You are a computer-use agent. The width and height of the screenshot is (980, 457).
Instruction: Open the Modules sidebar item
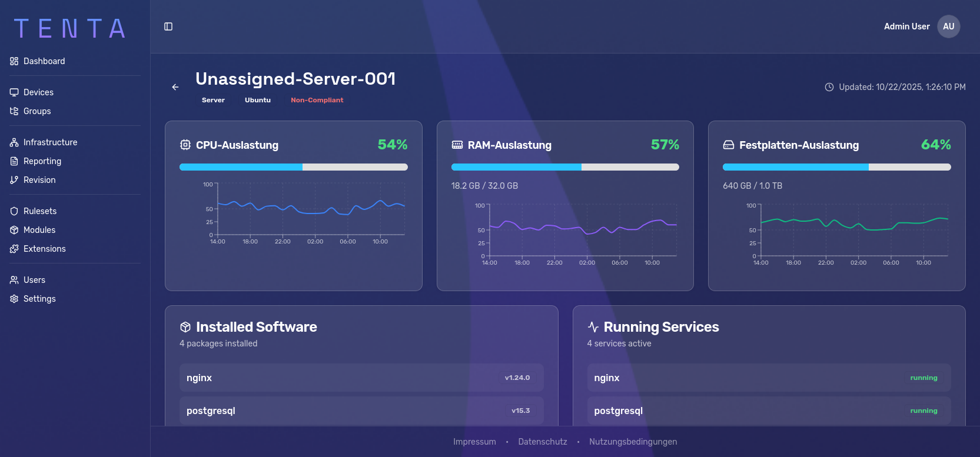tap(39, 230)
